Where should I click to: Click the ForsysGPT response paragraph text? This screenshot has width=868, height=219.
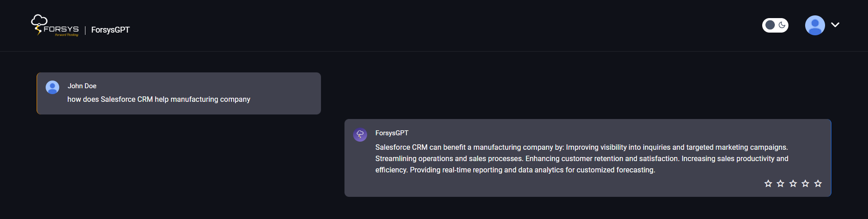581,159
